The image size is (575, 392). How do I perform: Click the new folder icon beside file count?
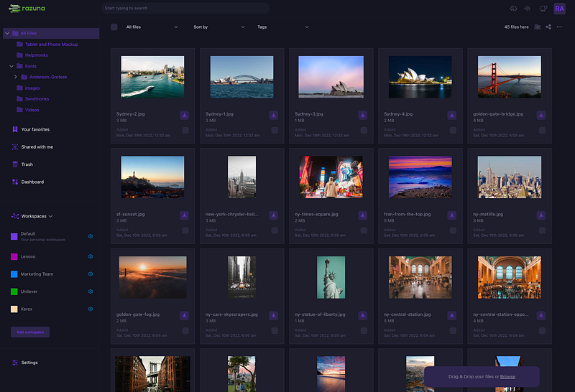(x=537, y=27)
